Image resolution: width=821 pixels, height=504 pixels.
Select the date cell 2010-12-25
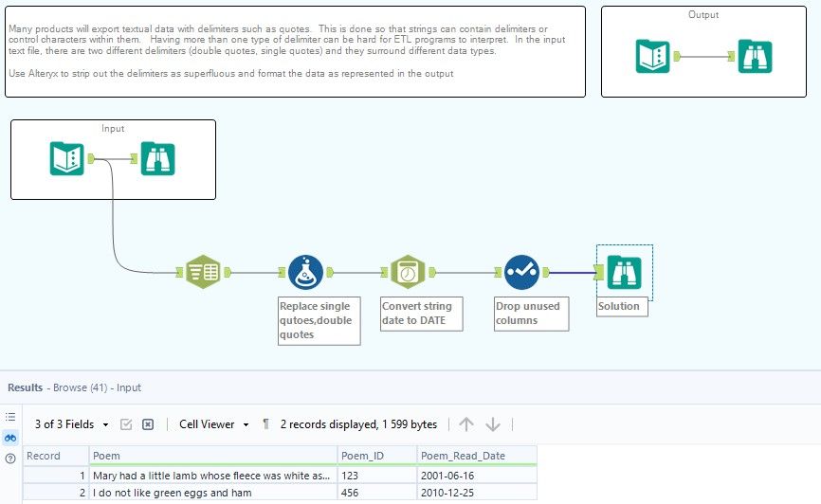[477, 493]
